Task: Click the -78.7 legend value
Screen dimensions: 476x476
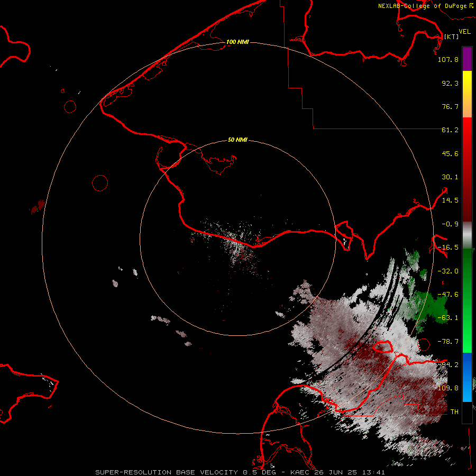Action: click(448, 342)
